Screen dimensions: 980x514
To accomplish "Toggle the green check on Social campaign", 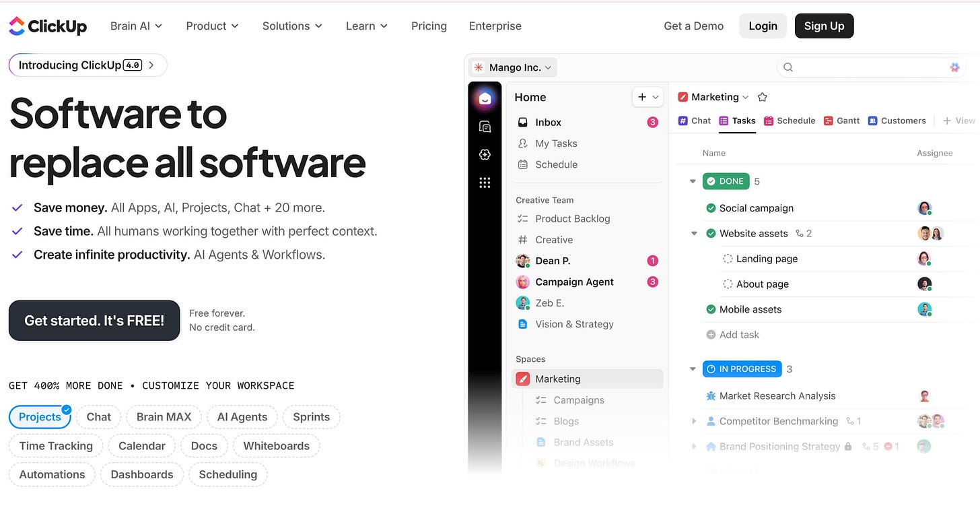I will [x=711, y=208].
